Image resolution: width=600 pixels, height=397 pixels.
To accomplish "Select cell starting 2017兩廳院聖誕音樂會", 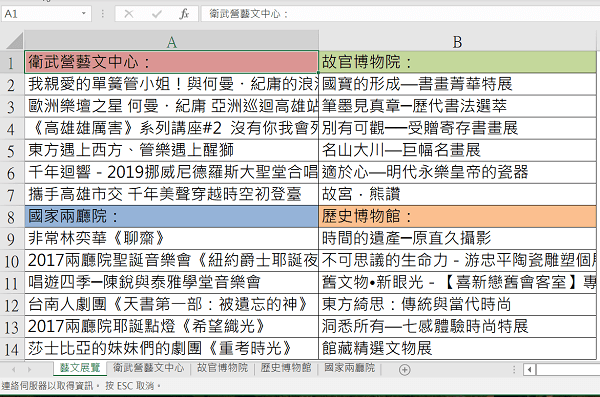I will tap(171, 261).
